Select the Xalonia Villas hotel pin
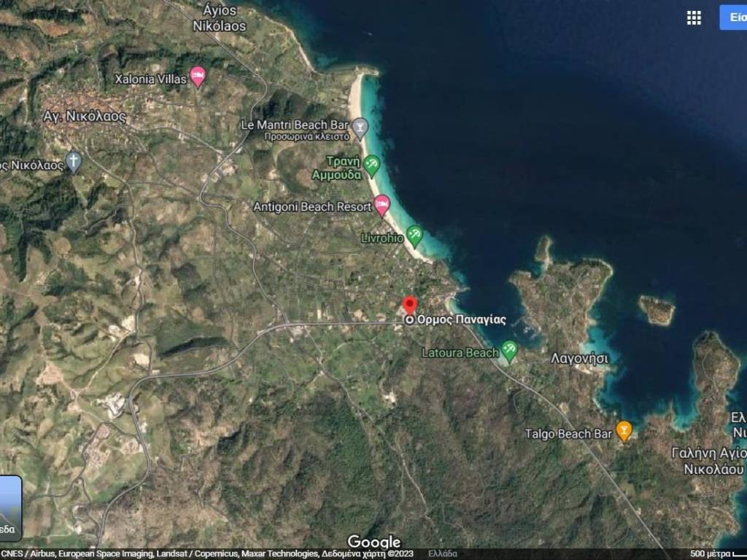 (197, 76)
